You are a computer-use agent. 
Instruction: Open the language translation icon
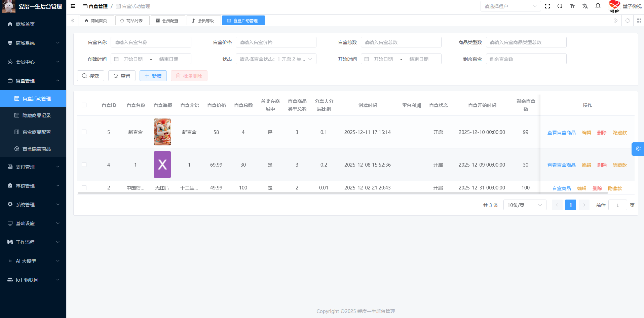585,6
